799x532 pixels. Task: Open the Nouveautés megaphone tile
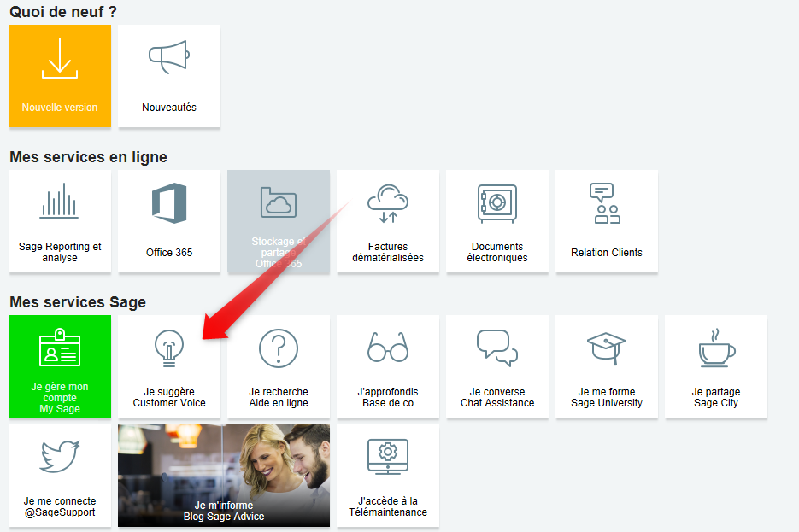tap(169, 76)
